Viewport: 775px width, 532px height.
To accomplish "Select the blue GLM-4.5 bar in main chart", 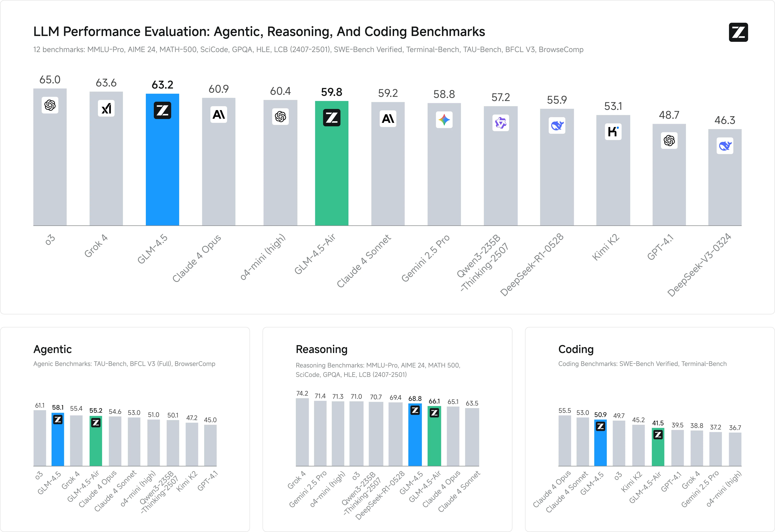I will pos(162,160).
